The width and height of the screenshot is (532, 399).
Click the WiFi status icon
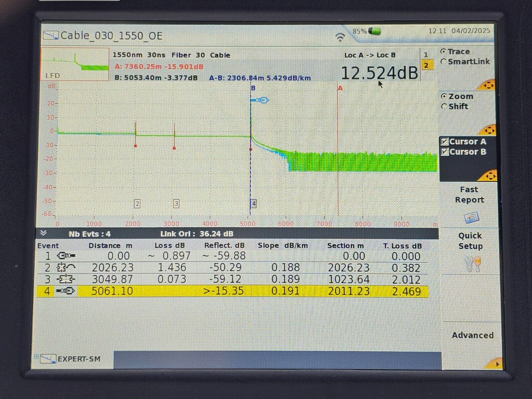click(341, 37)
